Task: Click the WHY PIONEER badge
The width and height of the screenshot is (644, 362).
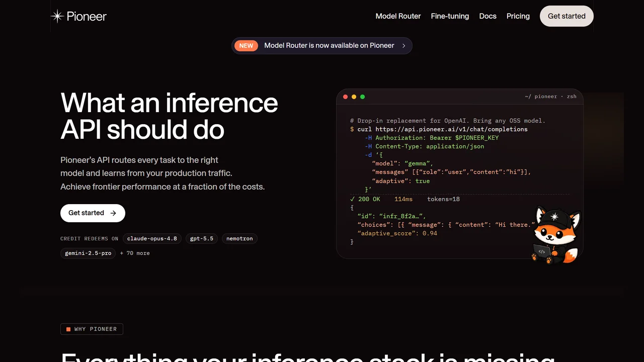Action: click(92, 329)
